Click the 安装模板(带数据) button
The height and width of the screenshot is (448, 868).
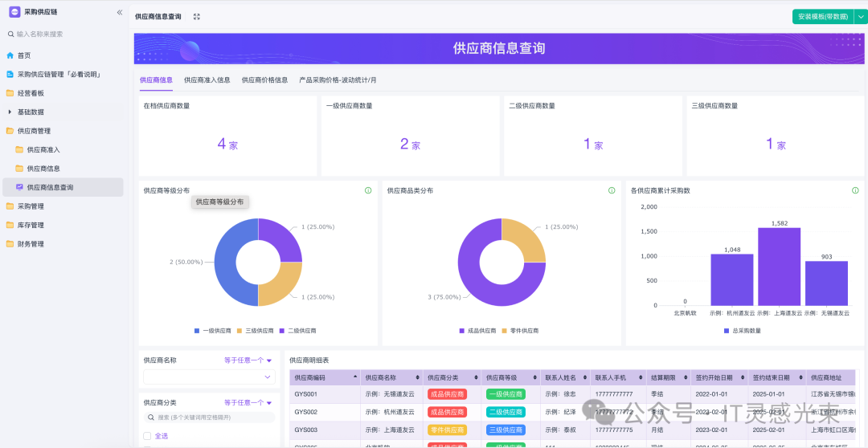[x=821, y=17]
